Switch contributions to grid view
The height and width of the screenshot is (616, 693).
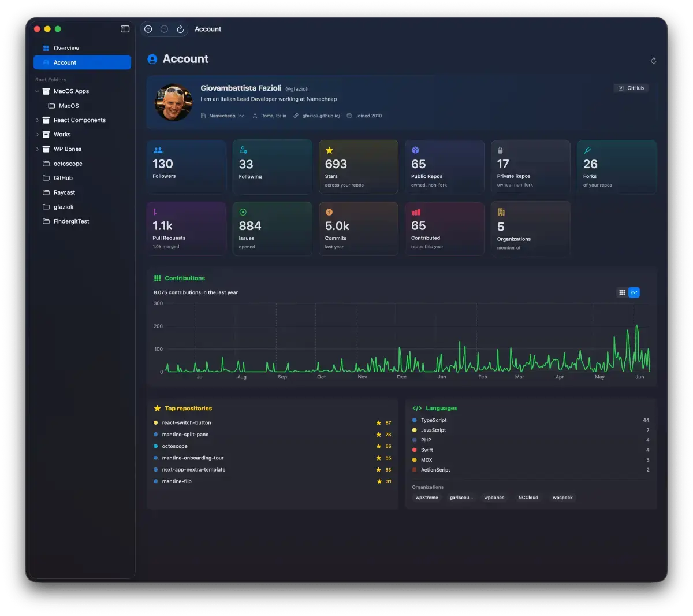[x=622, y=292]
